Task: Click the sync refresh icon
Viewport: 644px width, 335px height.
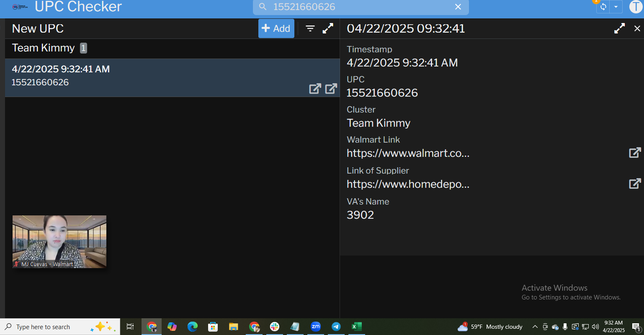Action: (x=603, y=7)
